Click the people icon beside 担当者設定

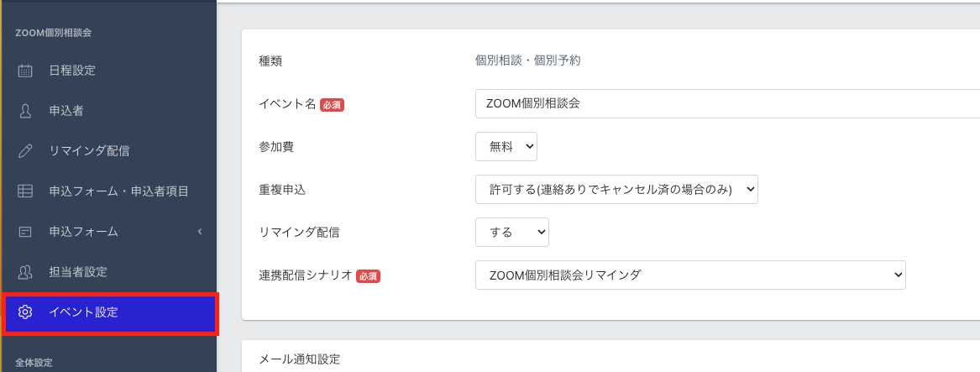(25, 272)
